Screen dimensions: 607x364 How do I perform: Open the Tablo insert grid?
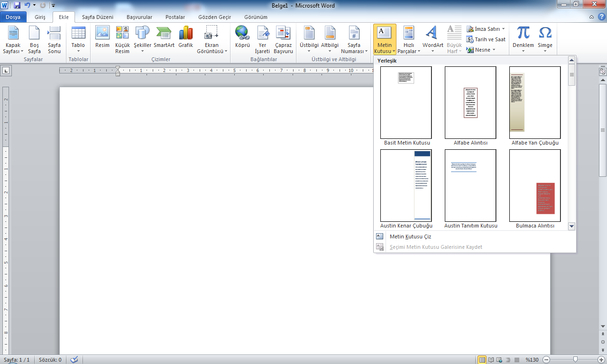(x=78, y=40)
